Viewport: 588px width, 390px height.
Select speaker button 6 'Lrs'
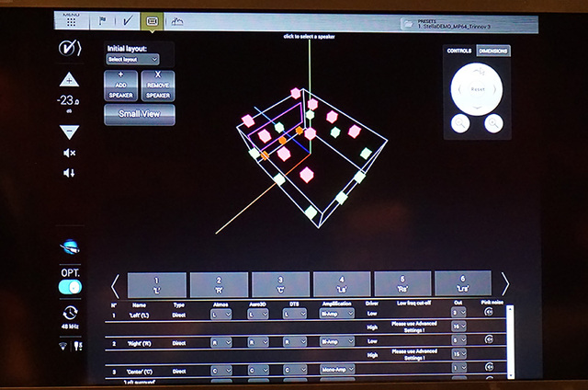[x=463, y=283]
